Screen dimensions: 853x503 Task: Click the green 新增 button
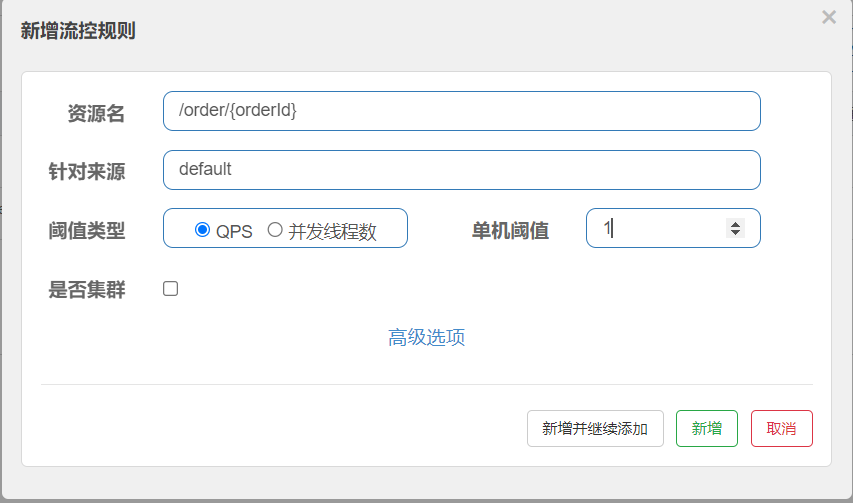click(x=707, y=429)
